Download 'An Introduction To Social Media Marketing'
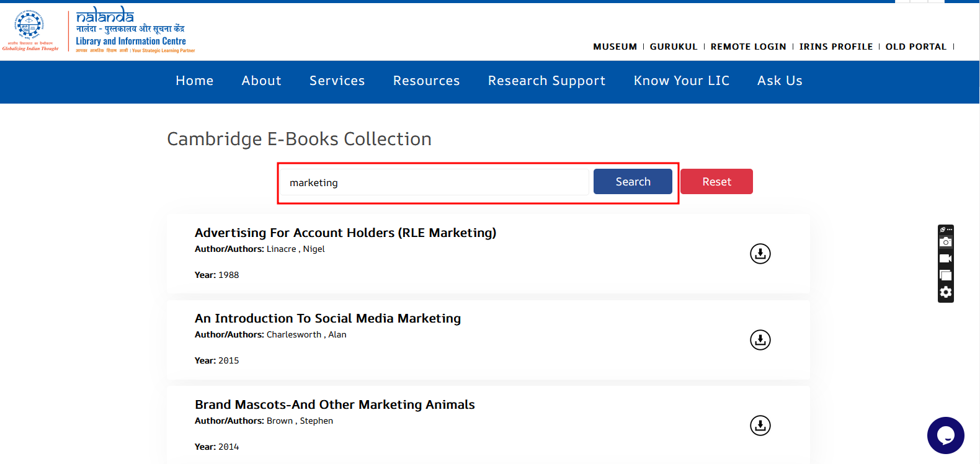980x464 pixels. click(760, 340)
